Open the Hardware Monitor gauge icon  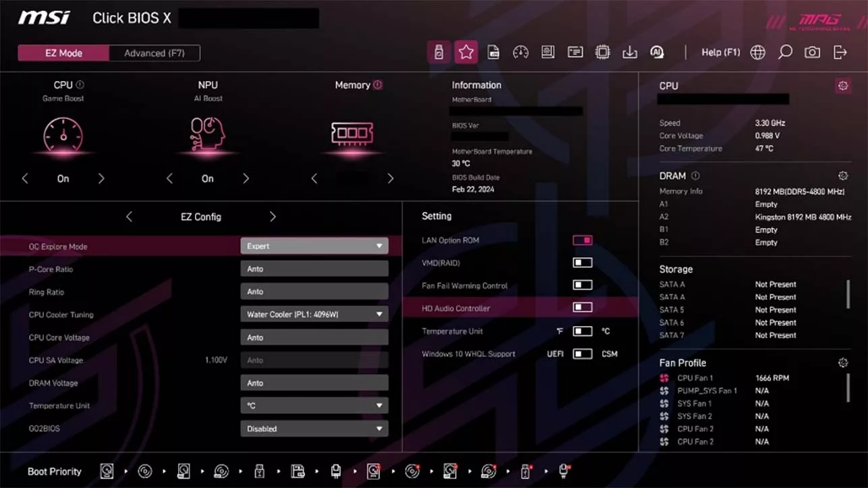[x=521, y=52]
